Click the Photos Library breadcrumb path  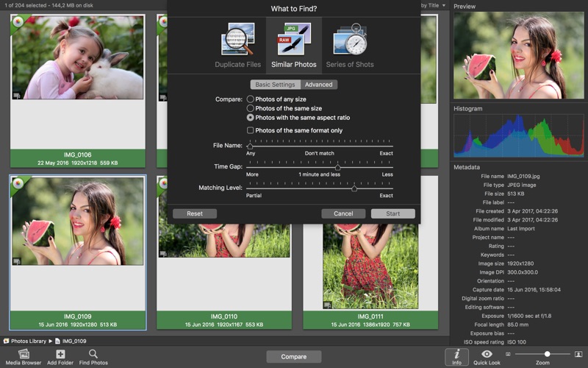(29, 341)
